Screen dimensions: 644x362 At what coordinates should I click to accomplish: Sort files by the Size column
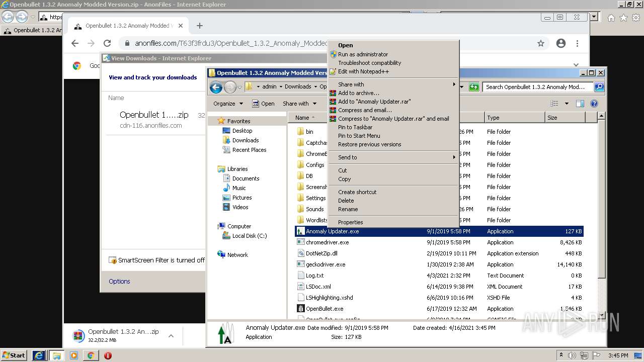(565, 118)
